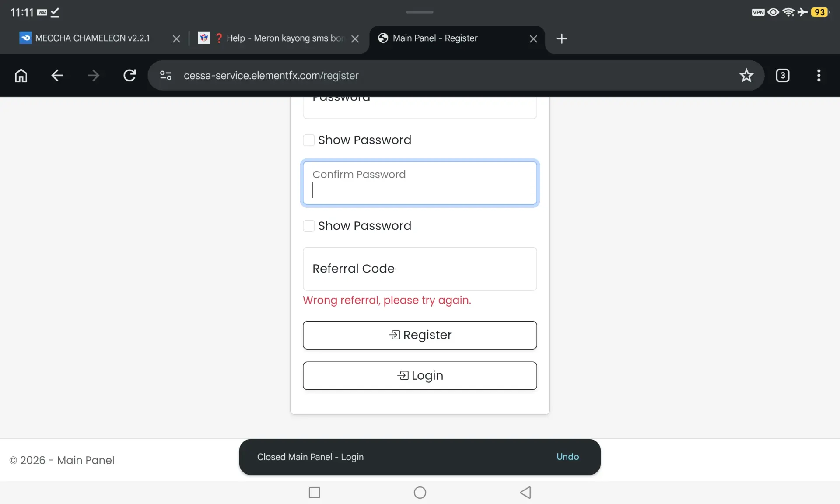Tap the 11:11 clock in status bar

pyautogui.click(x=22, y=12)
